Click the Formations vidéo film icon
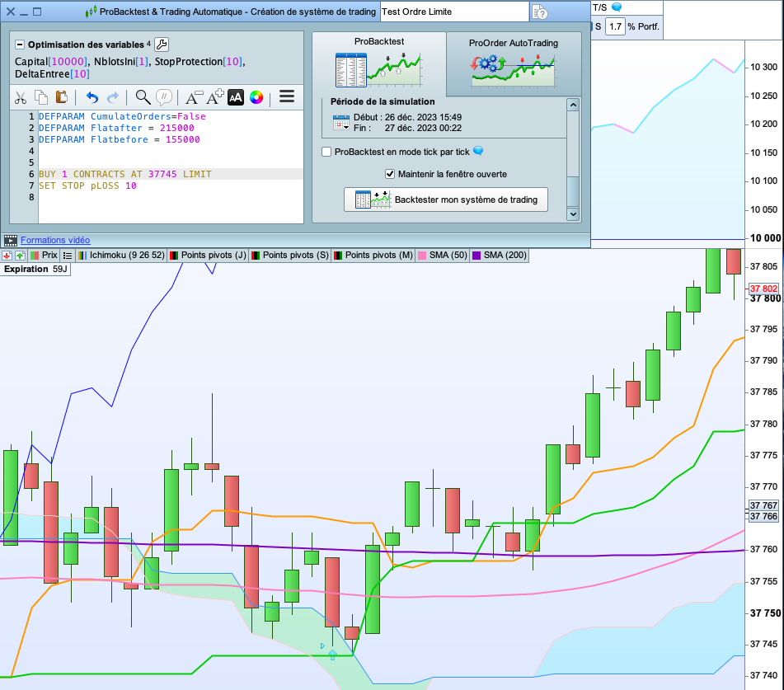 pyautogui.click(x=11, y=241)
